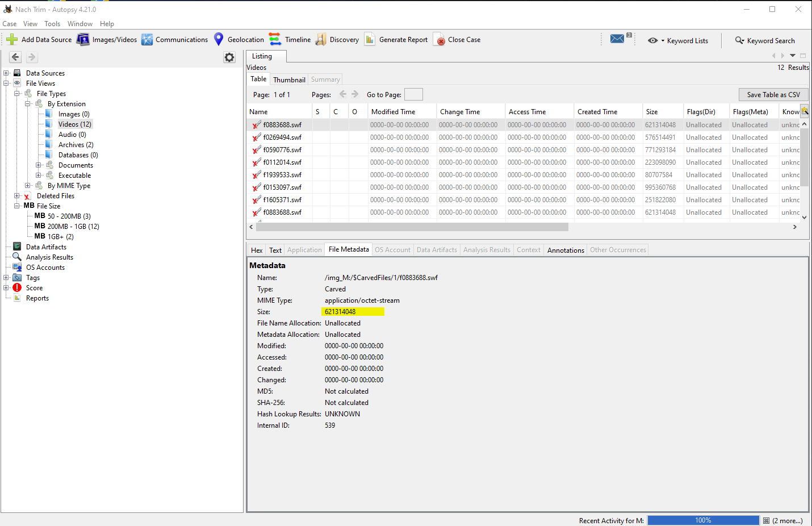Image resolution: width=812 pixels, height=526 pixels.
Task: Open the Help menu
Action: (107, 24)
